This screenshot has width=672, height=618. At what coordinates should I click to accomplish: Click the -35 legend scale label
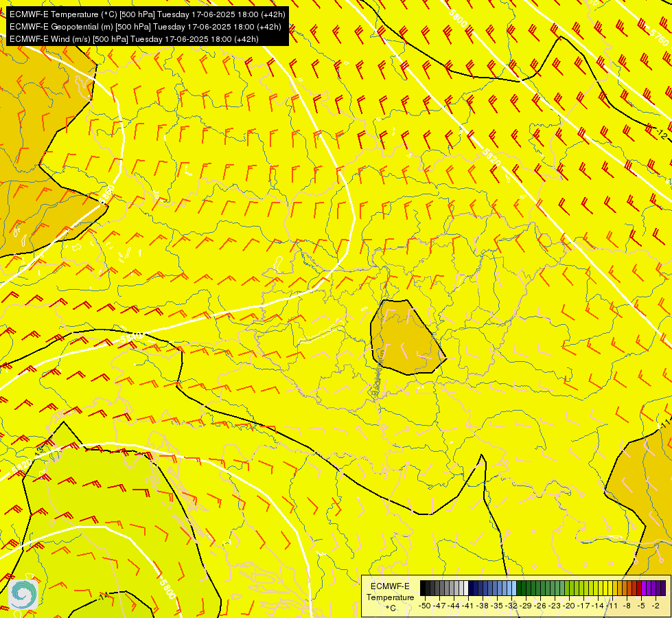[497, 606]
